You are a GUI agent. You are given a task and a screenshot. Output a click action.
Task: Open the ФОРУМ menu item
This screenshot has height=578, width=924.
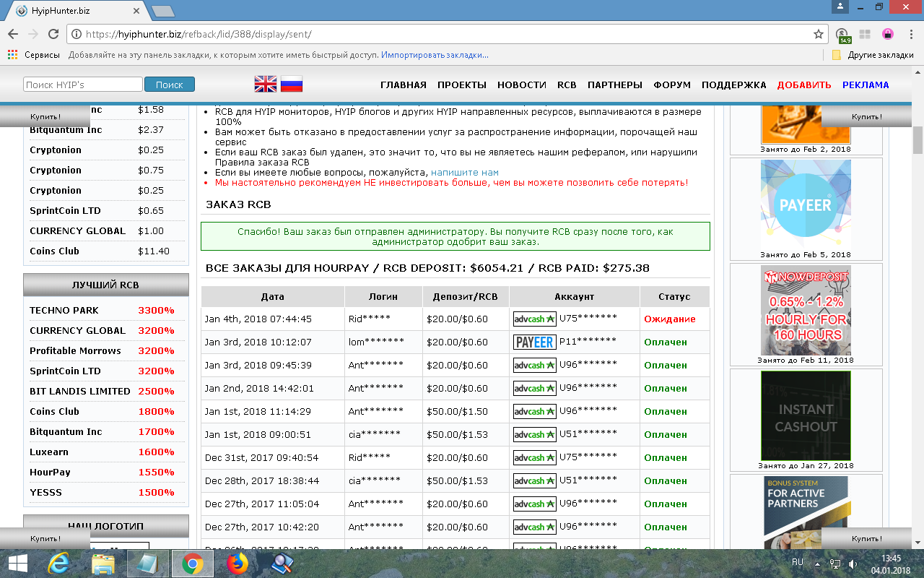[x=671, y=85]
